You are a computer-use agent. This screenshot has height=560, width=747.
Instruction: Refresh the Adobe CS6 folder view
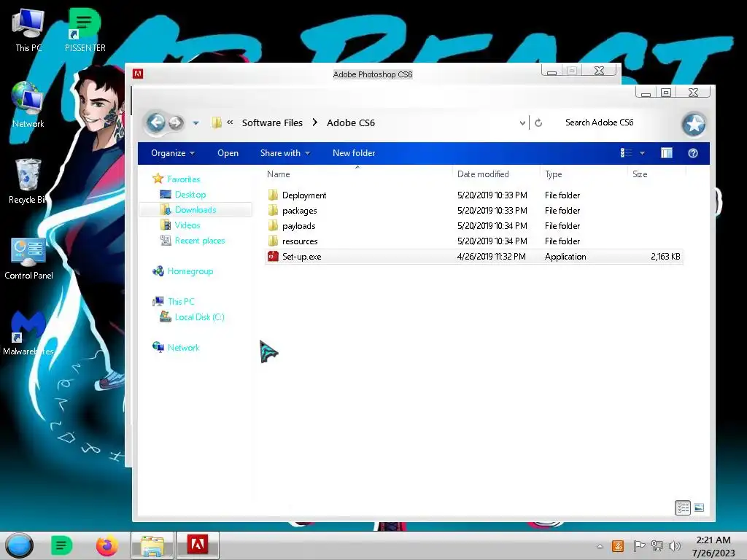[x=538, y=122]
